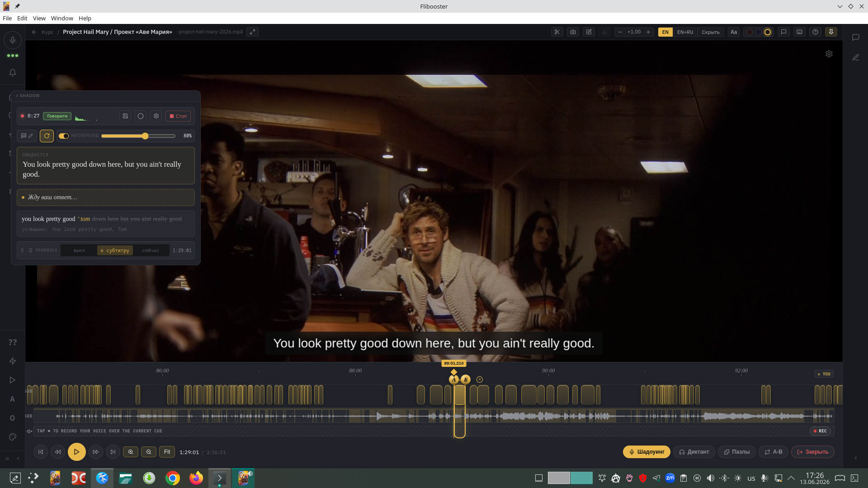Screen dimensions: 868x488
Task: Click the Б loop marker on the timeline
Action: pos(466,380)
